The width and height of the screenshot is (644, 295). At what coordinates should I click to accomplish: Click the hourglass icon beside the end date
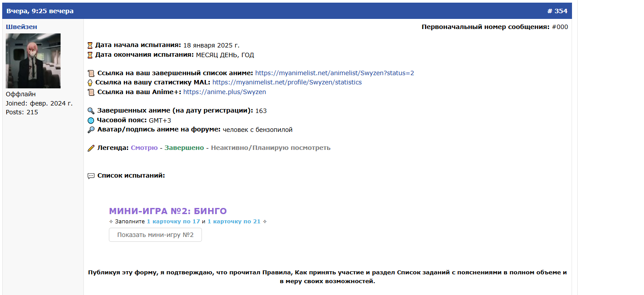90,55
